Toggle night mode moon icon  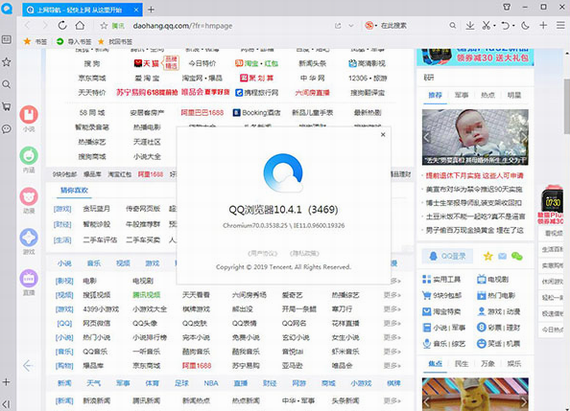click(525, 25)
